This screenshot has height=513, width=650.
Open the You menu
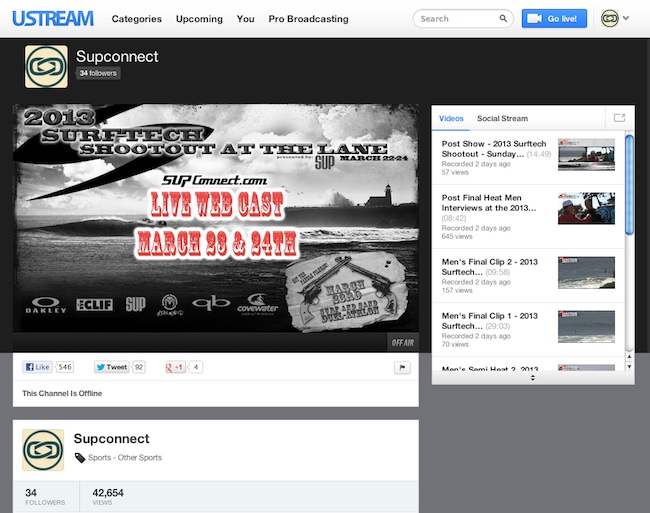click(245, 19)
